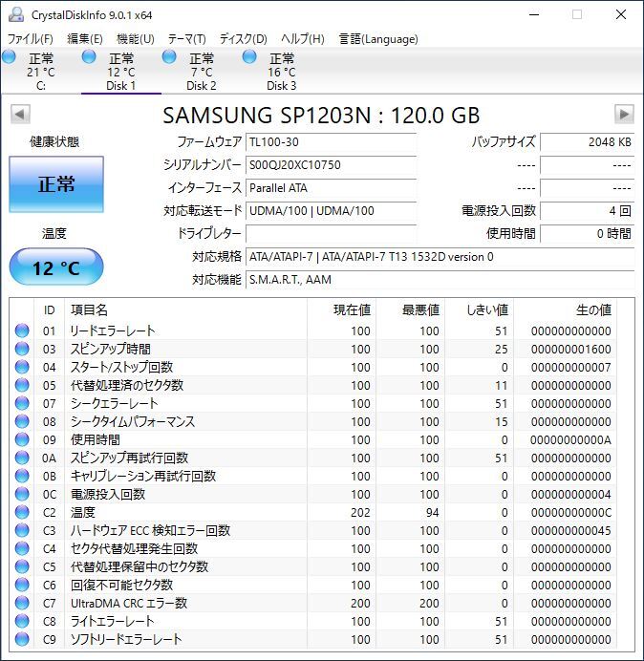644x661 pixels.
Task: Click the C: drive status orb
Action: (9, 56)
